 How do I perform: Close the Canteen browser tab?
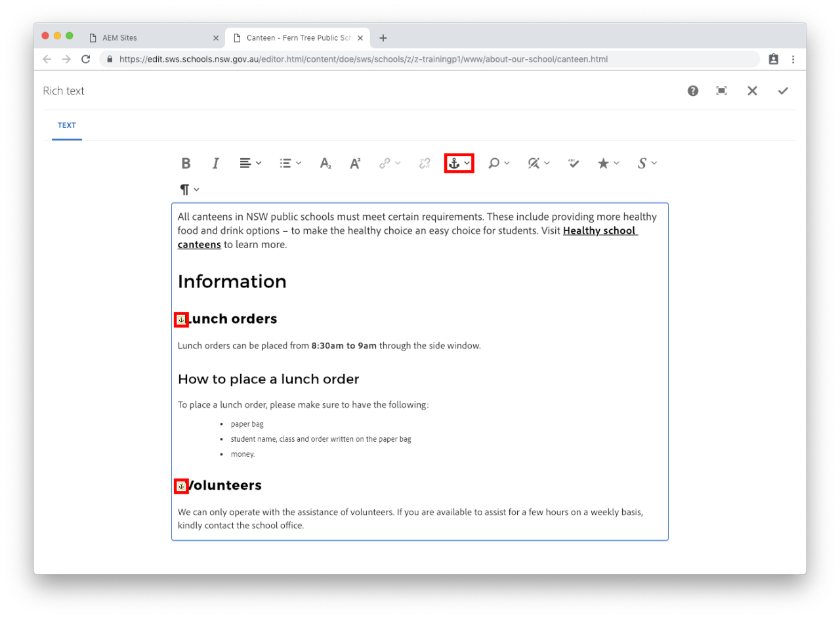tap(360, 38)
